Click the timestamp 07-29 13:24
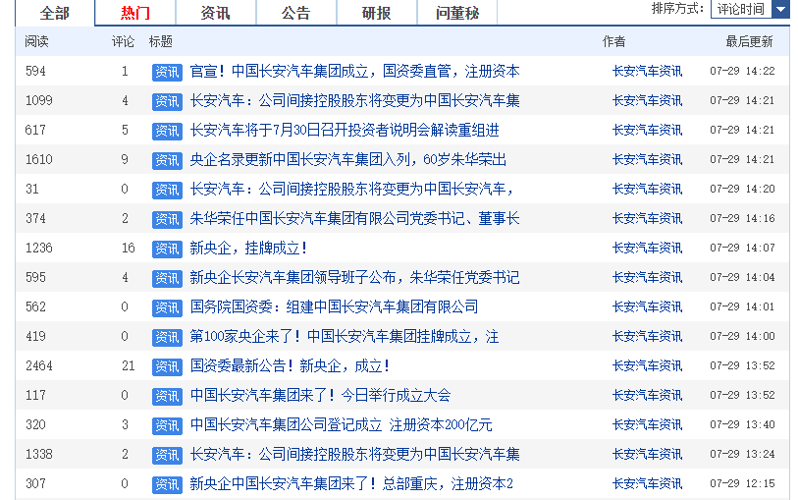The height and width of the screenshot is (500, 798). 743,454
